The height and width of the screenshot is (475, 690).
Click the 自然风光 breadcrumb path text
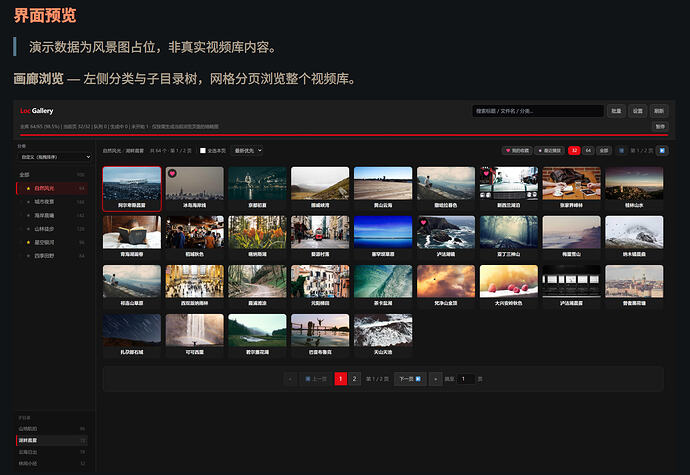click(112, 151)
